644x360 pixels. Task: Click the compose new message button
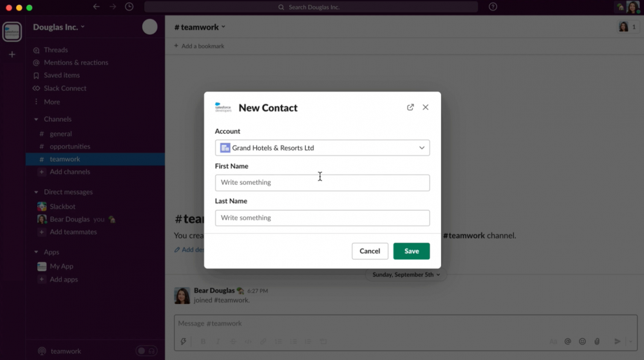click(x=150, y=27)
